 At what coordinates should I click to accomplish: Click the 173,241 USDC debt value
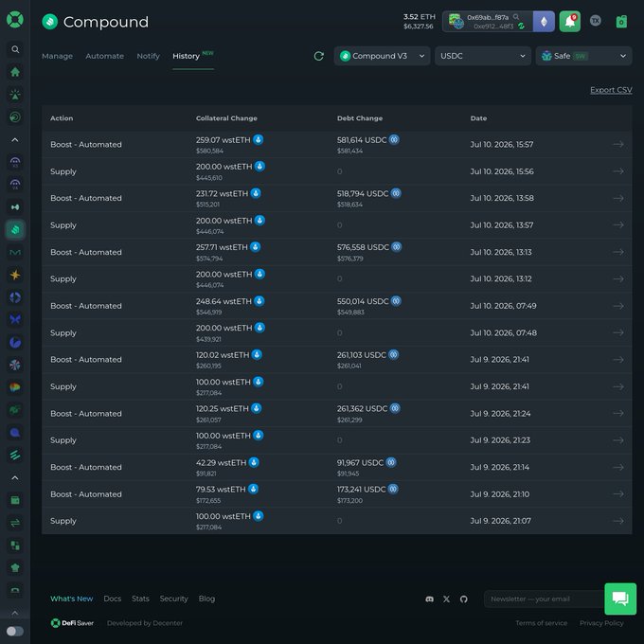coord(362,490)
